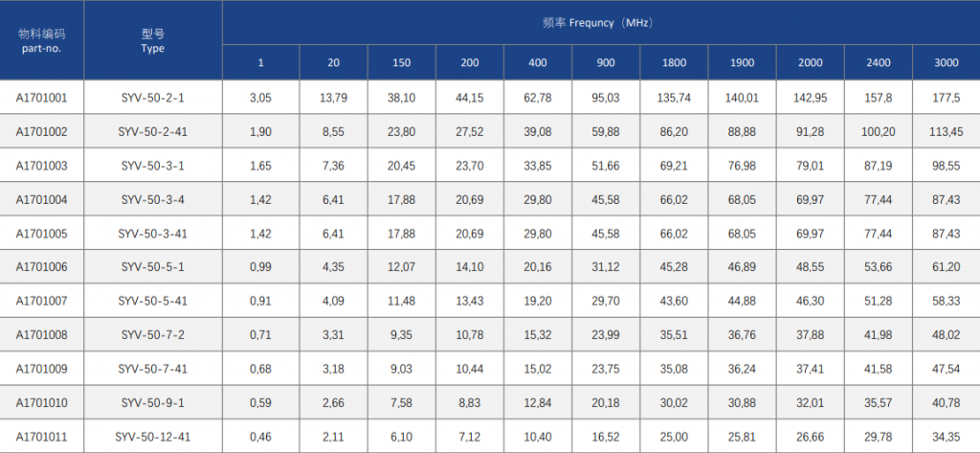Image resolution: width=980 pixels, height=453 pixels.
Task: Select value 98,55 in SYV-50-3-1 row
Action: (x=947, y=165)
